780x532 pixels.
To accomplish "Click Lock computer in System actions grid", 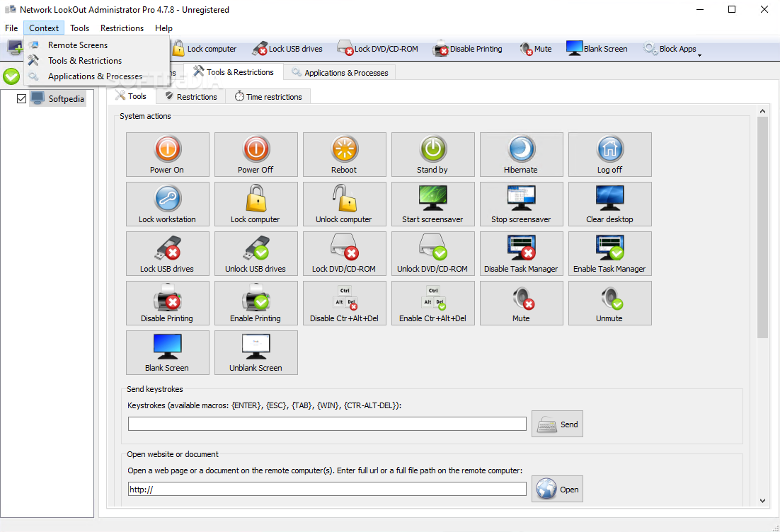I will [x=256, y=204].
